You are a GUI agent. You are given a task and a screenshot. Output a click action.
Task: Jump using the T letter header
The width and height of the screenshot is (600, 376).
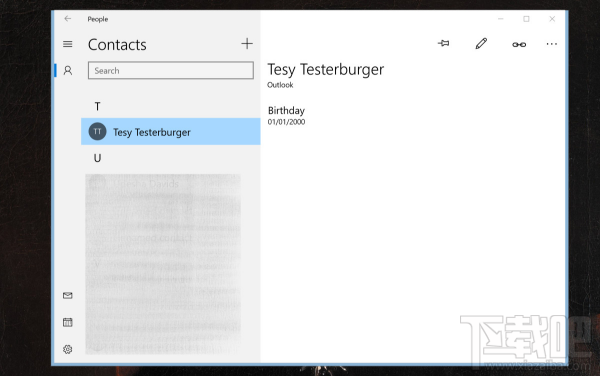point(98,106)
